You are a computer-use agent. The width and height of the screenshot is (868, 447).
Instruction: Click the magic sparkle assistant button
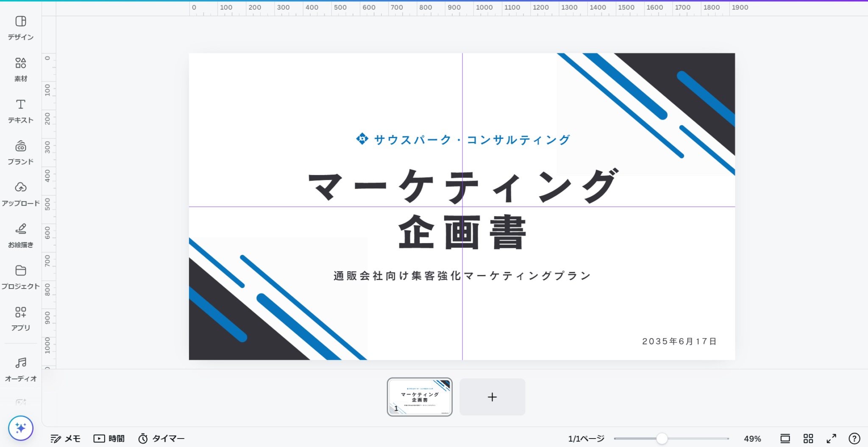pyautogui.click(x=20, y=428)
